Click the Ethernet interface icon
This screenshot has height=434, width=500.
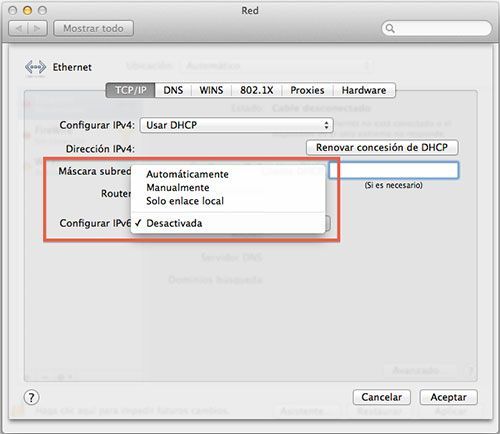point(35,67)
